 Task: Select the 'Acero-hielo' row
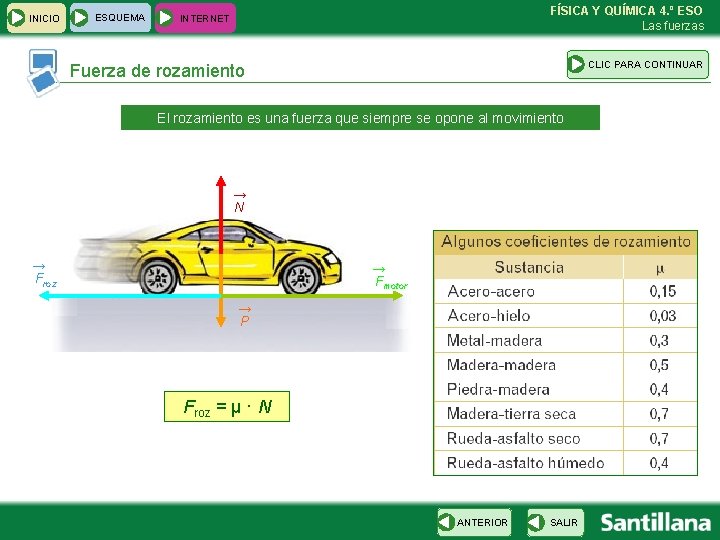tap(566, 316)
